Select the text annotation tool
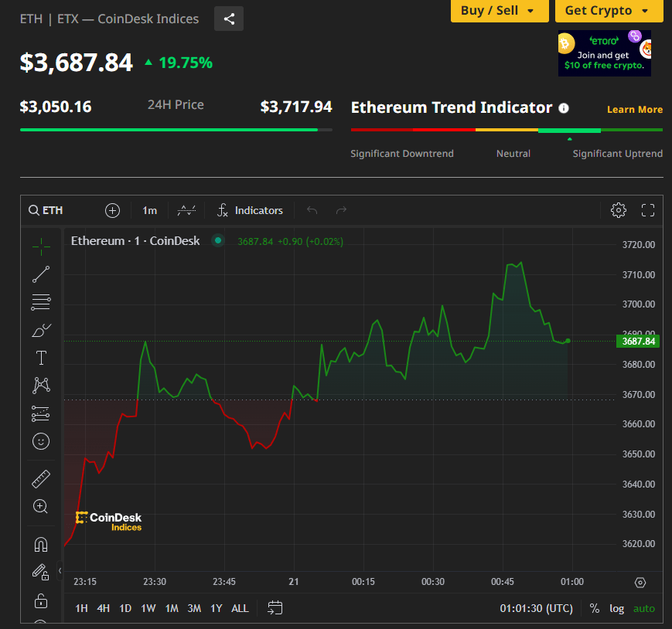The image size is (672, 629). click(41, 358)
